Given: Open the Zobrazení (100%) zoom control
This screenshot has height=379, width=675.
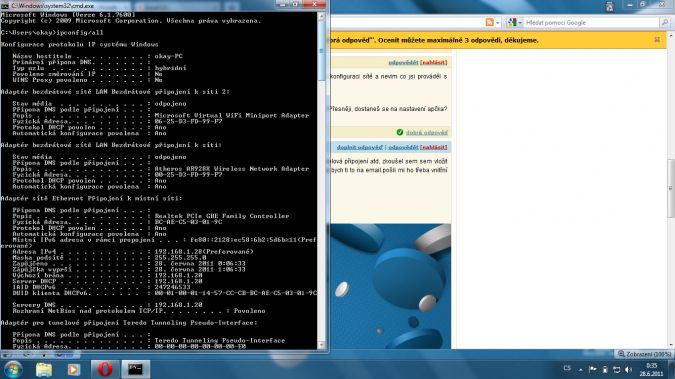Looking at the screenshot, I should [x=644, y=354].
